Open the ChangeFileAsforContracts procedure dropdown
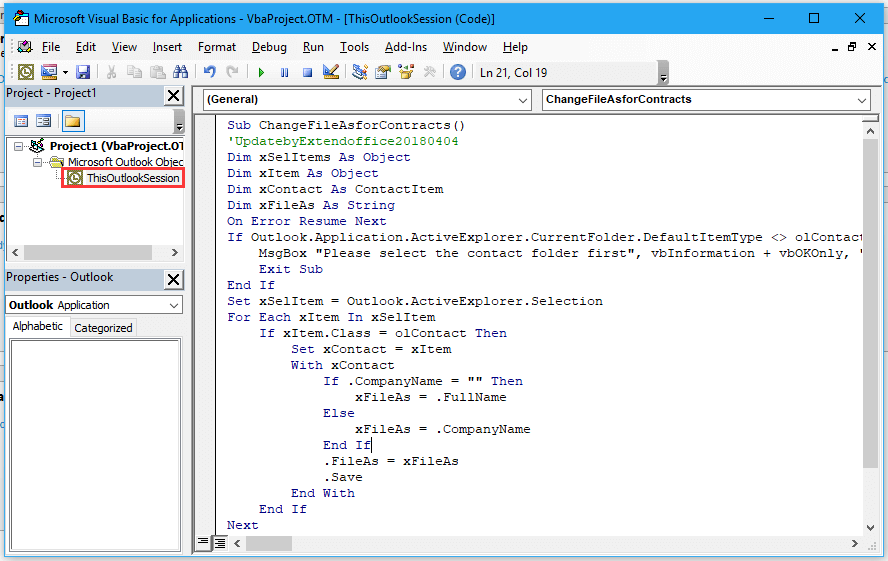888x561 pixels. [x=706, y=100]
